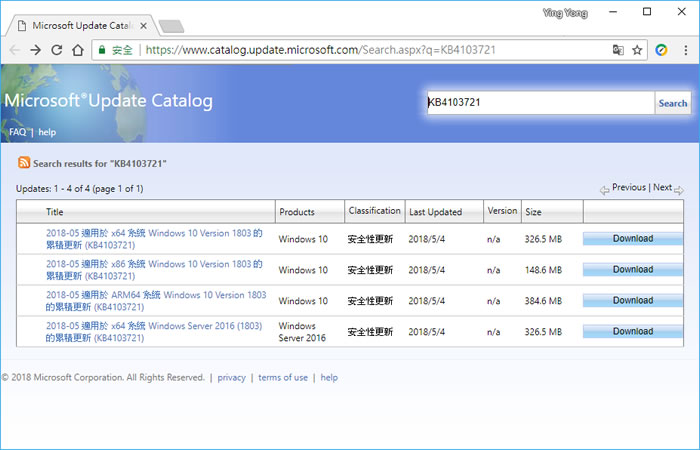Open the ARM64 Windows 10 Version 1803 update link
The height and width of the screenshot is (450, 700).
pyautogui.click(x=156, y=301)
